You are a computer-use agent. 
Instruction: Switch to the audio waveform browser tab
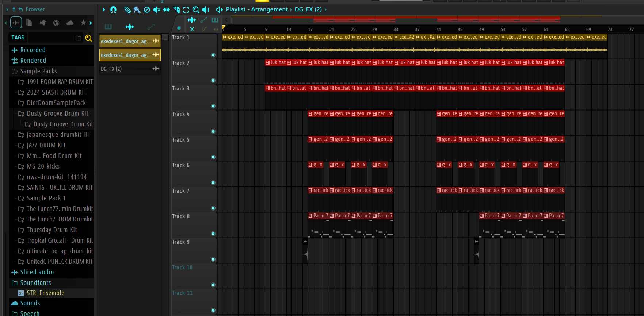pyautogui.click(x=16, y=23)
